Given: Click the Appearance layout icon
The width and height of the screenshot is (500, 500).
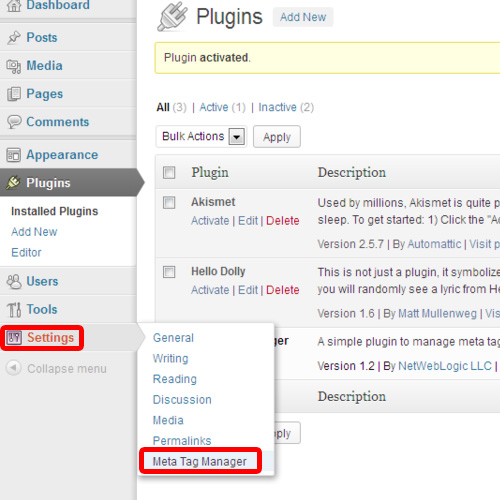Looking at the screenshot, I should (x=14, y=155).
